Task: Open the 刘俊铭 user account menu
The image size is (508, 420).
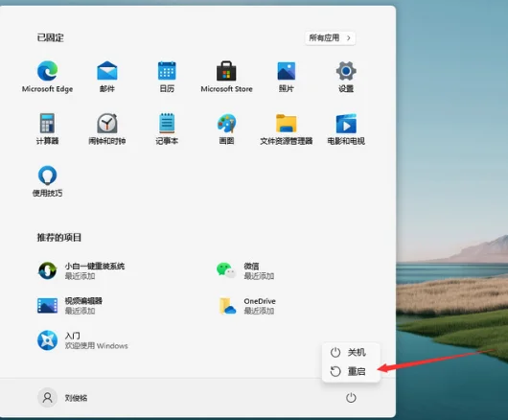Action: pyautogui.click(x=63, y=398)
